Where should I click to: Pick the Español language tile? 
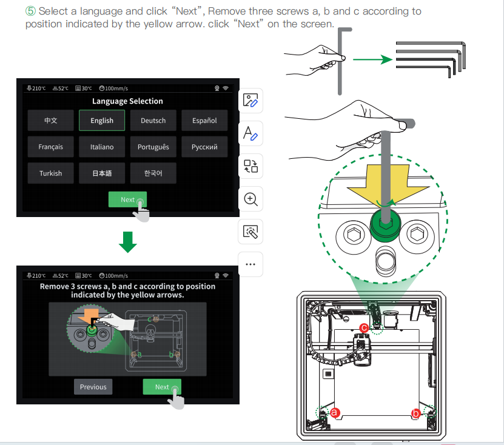click(x=204, y=121)
